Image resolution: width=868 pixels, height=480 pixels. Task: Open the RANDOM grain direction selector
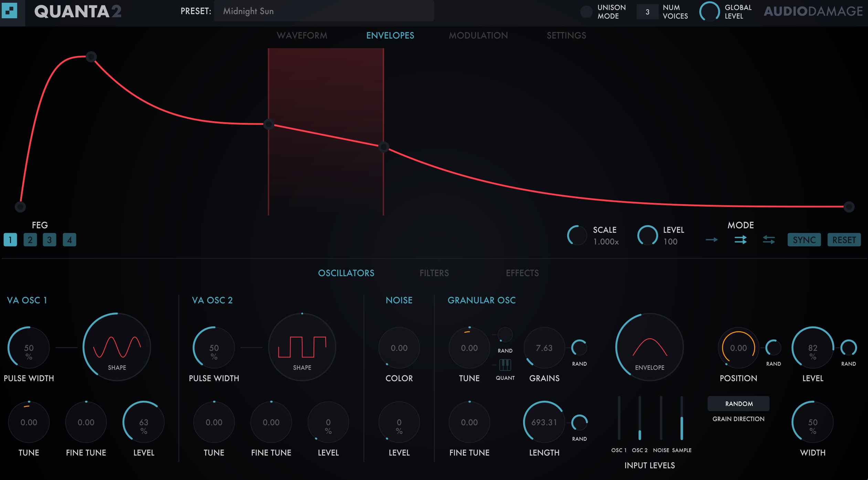click(x=738, y=404)
